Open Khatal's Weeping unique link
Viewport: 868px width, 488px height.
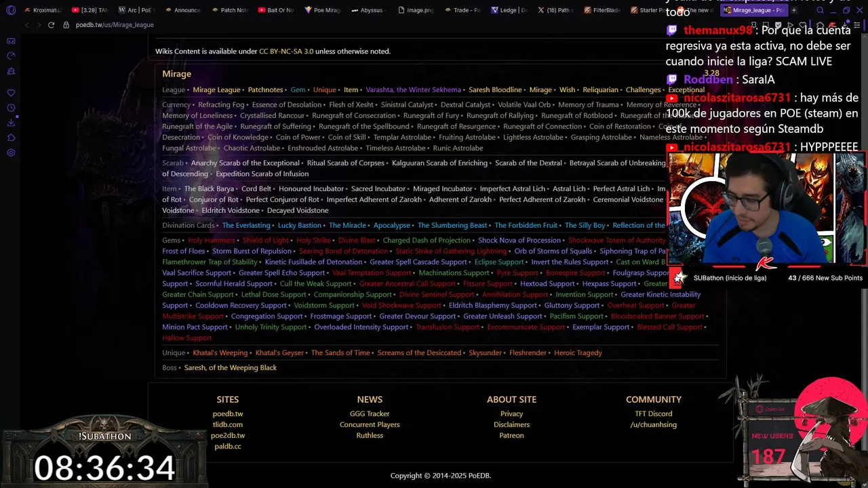[x=220, y=353]
